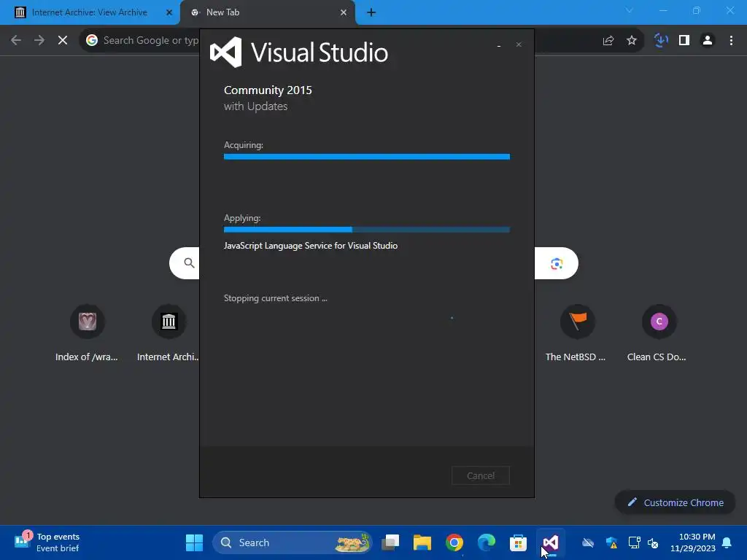The image size is (747, 560).
Task: Click the Cancel button in Visual Studio installer
Action: click(x=480, y=475)
